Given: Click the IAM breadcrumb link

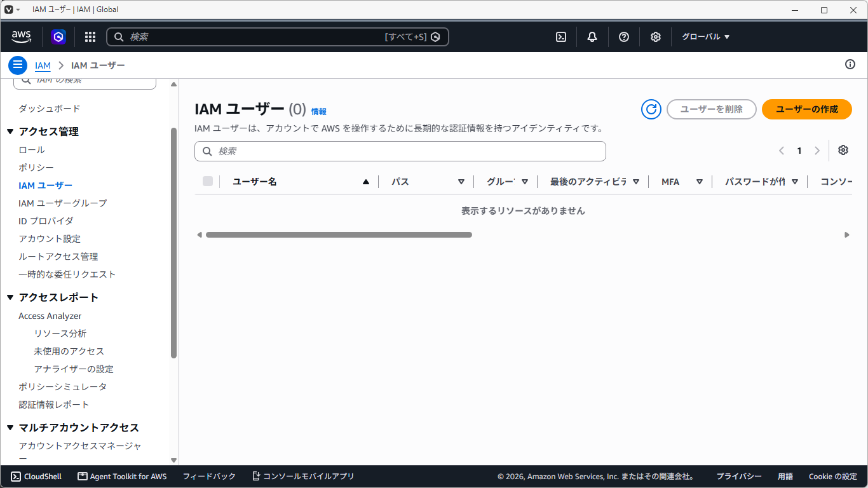Looking at the screenshot, I should 43,65.
